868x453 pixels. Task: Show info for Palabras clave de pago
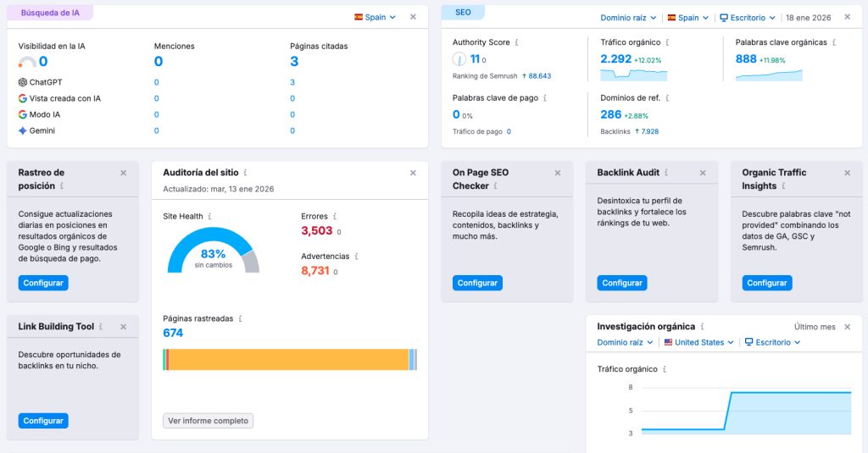[545, 98]
